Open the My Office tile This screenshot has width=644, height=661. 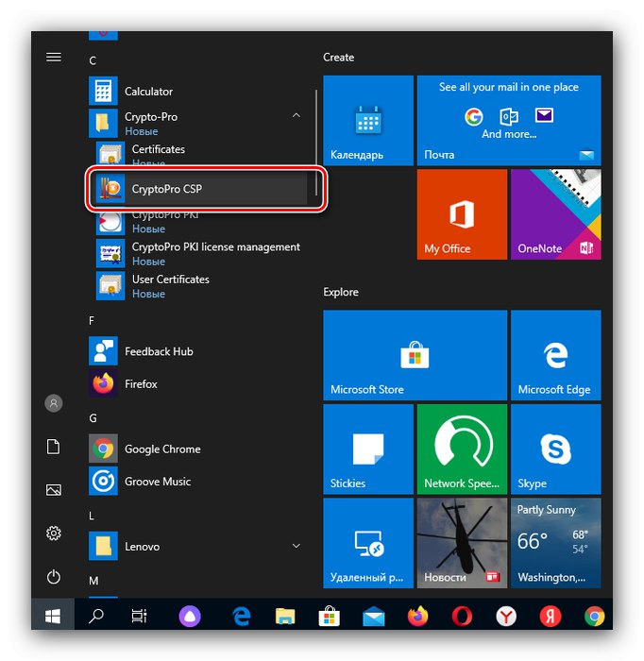(462, 214)
